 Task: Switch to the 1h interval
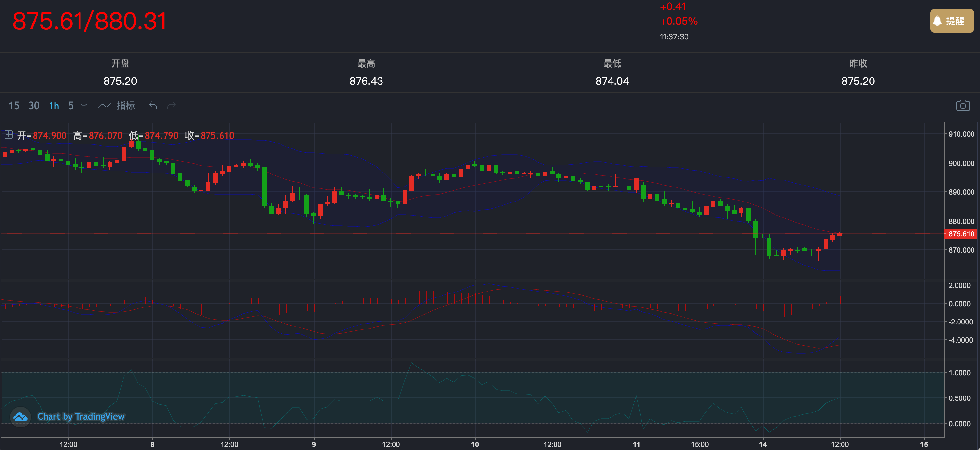pos(54,105)
